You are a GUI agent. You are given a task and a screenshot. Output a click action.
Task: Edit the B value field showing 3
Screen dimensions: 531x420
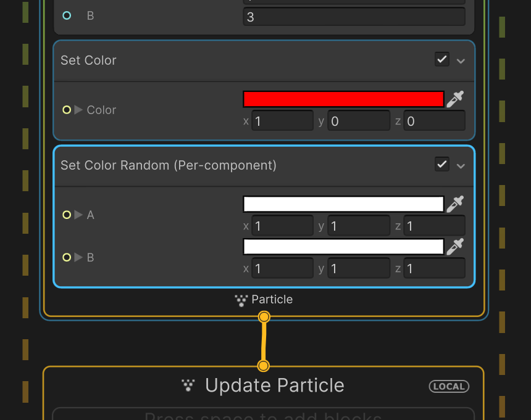354,17
